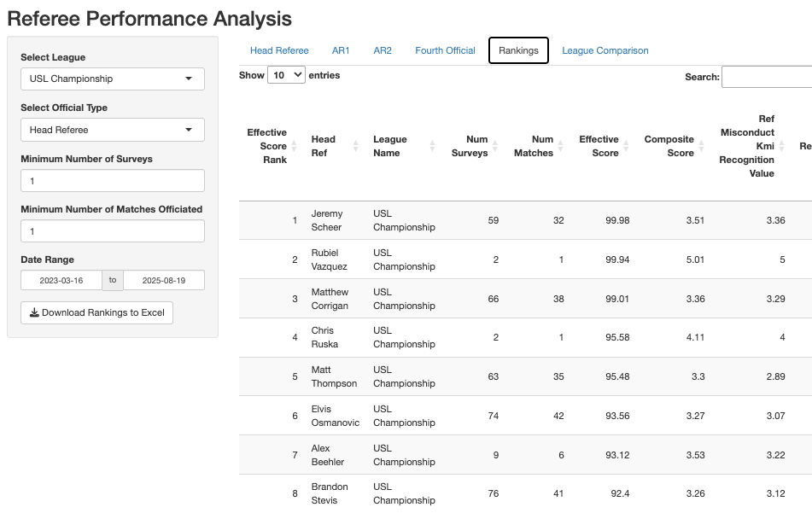This screenshot has height=513, width=812.
Task: Sort by Ref Misconduct Kmi Recognition Value
Action: [x=781, y=146]
